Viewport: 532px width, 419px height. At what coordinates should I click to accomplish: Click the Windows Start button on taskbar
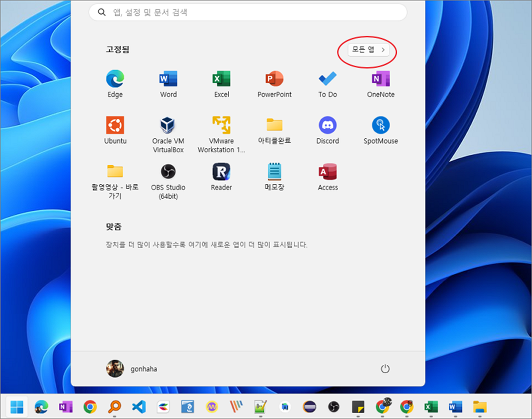(x=17, y=407)
